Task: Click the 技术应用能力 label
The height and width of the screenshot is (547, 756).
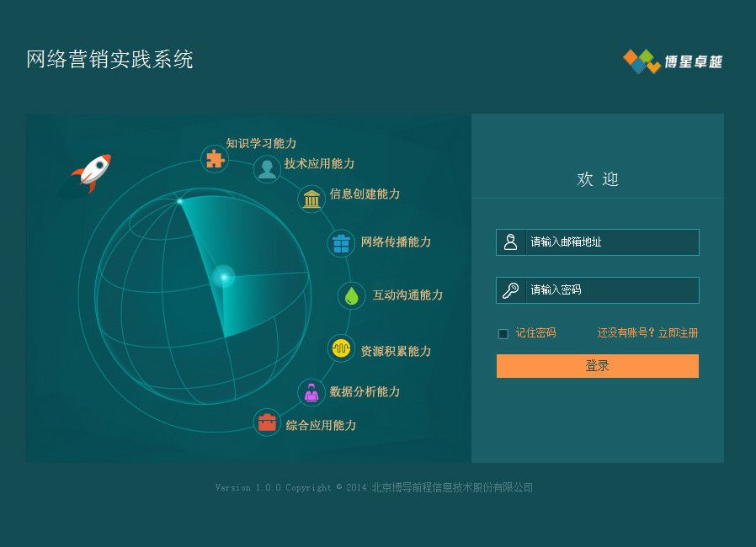Action: (x=319, y=163)
